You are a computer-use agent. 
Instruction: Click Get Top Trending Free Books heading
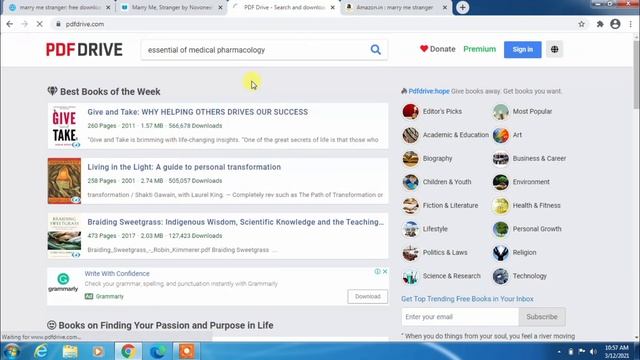[x=467, y=299]
